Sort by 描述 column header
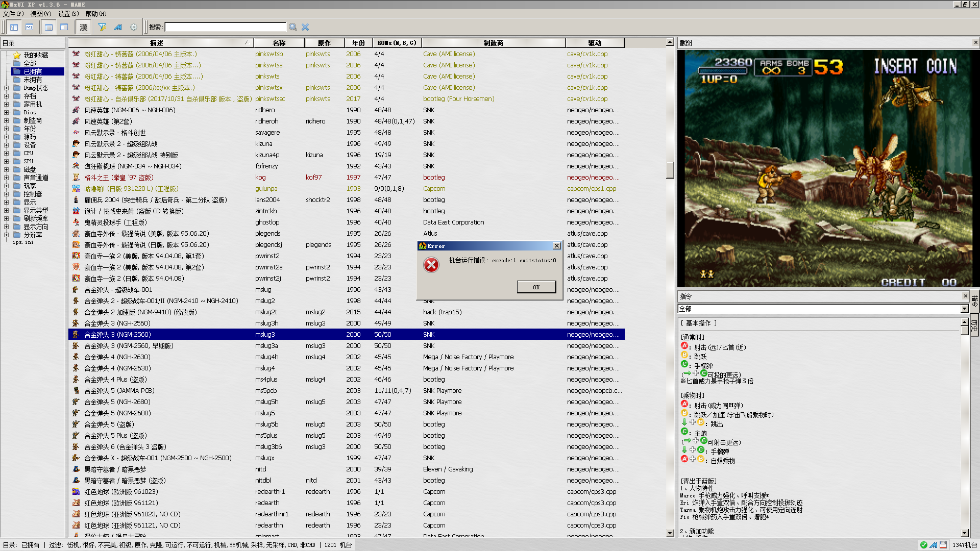 [x=161, y=43]
